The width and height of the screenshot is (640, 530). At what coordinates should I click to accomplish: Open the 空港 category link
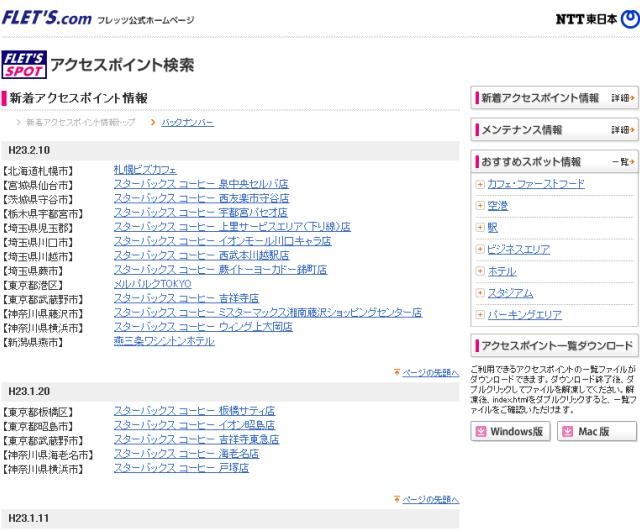pyautogui.click(x=498, y=206)
